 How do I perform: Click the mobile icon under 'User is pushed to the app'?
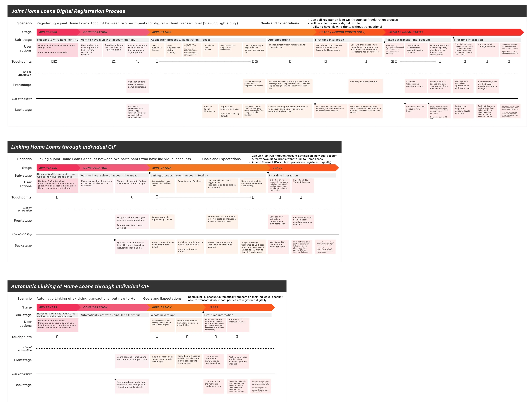pyautogui.click(x=157, y=61)
